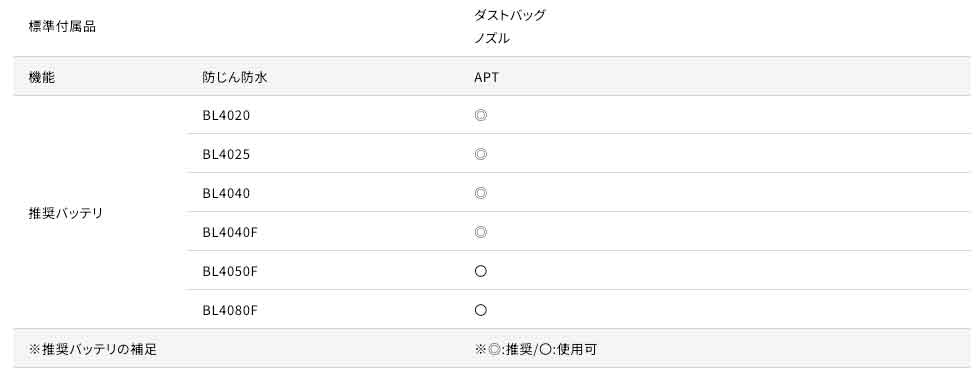Click the 推奨バッテリ row header
Image resolution: width=979 pixels, height=378 pixels.
pos(66,213)
